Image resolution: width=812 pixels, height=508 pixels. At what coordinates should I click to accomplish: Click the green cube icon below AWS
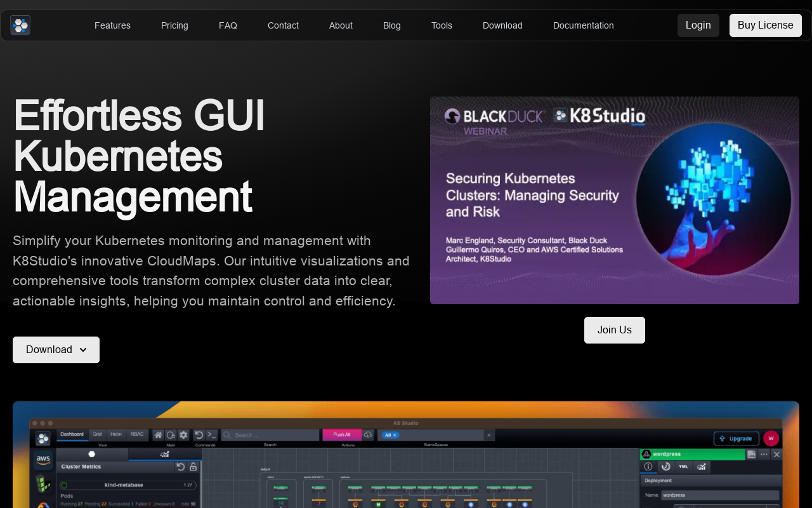[43, 484]
